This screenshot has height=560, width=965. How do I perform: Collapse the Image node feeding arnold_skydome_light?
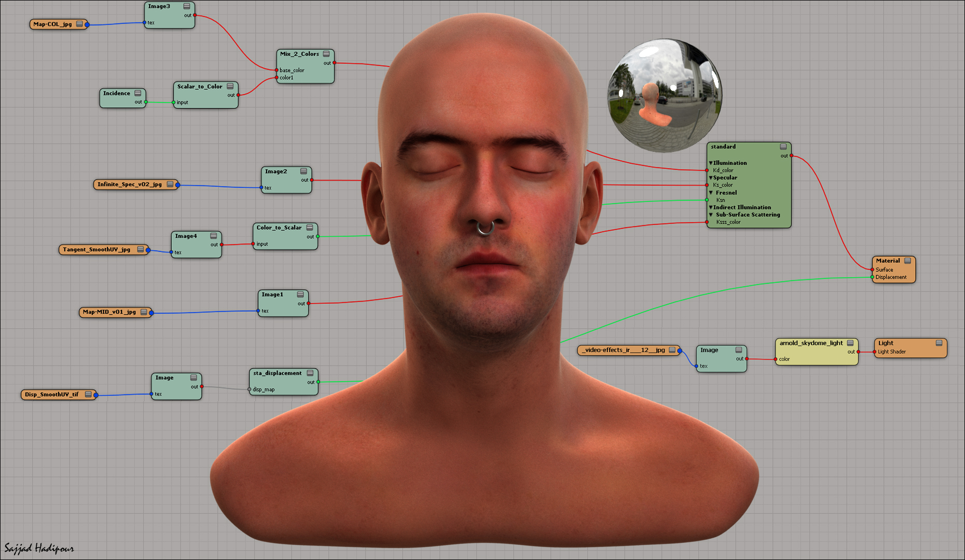(x=739, y=350)
